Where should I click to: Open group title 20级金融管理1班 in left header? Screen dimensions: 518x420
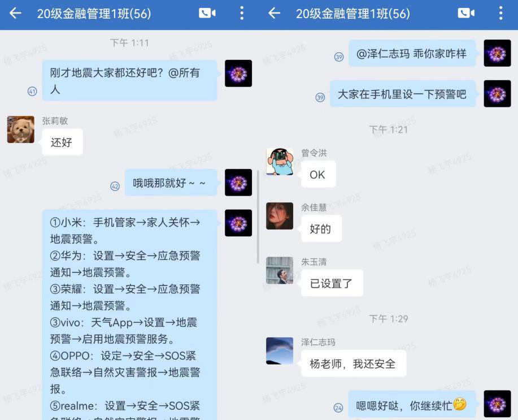point(94,14)
